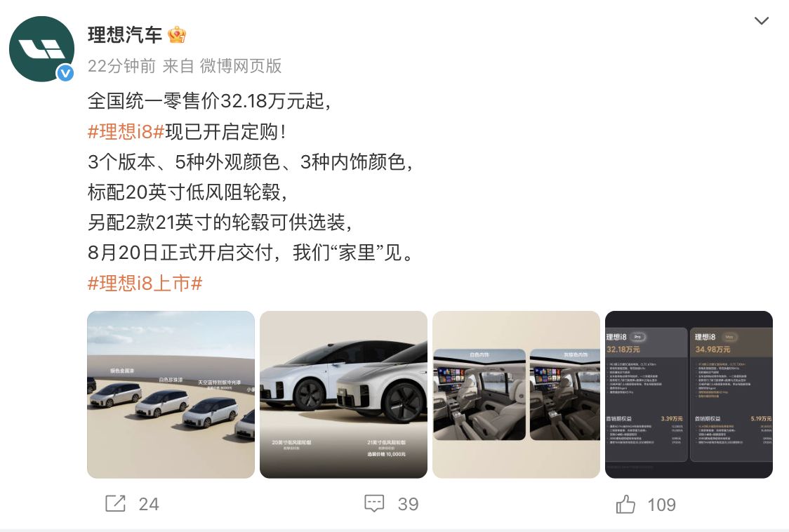This screenshot has height=532, width=789.
Task: Click the blue verified badge on avatar
Action: 65,74
